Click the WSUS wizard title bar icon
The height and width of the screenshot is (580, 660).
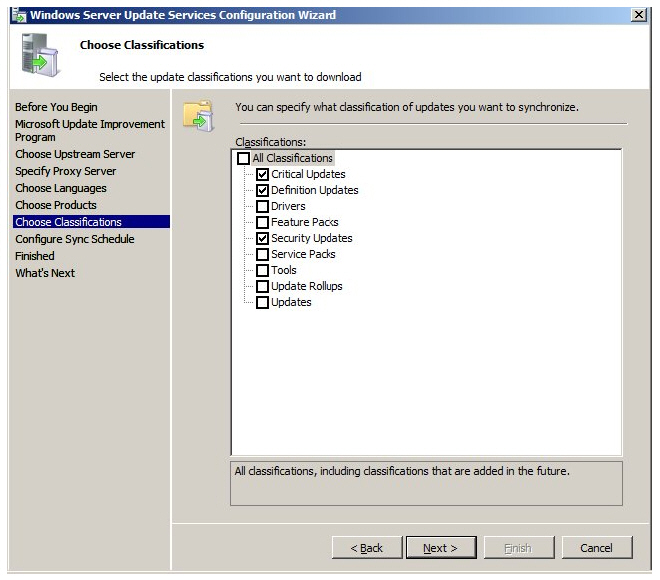(x=19, y=15)
